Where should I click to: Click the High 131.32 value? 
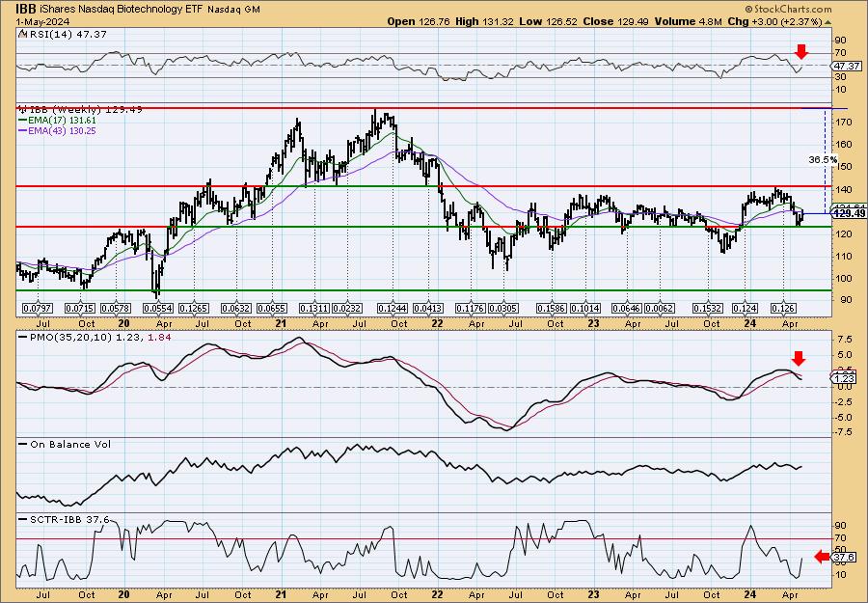click(484, 21)
